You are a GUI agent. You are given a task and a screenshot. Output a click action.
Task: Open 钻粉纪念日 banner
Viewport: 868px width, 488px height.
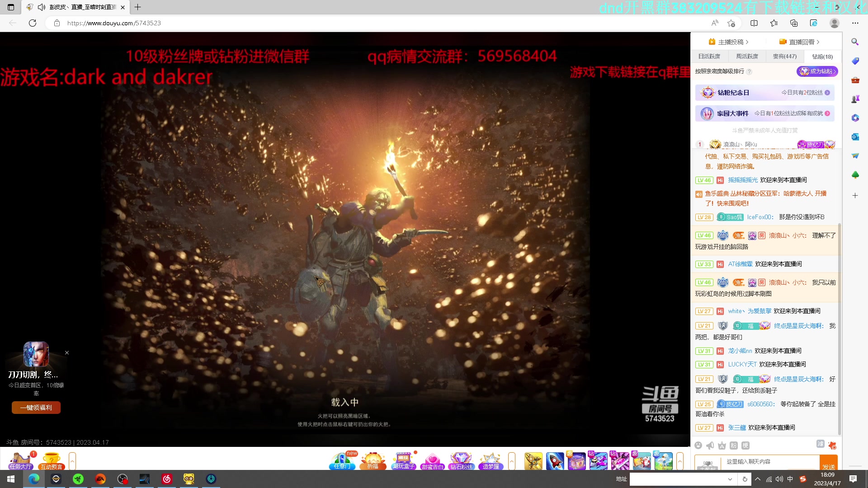[765, 93]
